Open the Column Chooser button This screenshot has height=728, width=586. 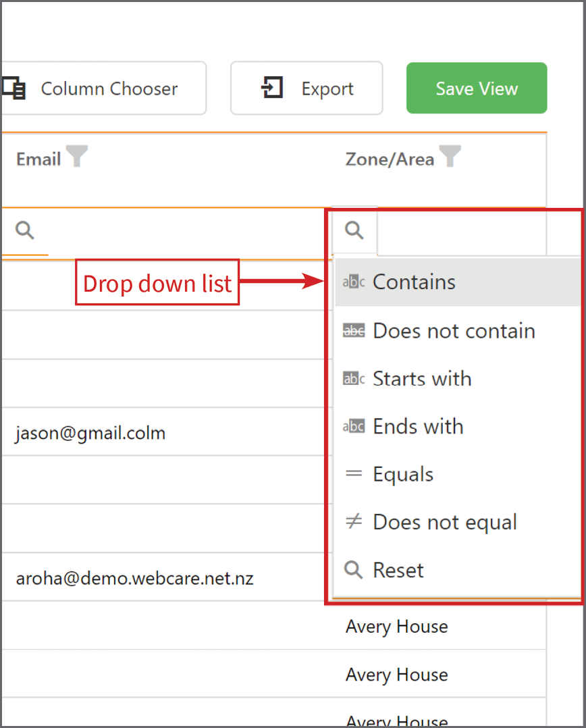pos(103,88)
